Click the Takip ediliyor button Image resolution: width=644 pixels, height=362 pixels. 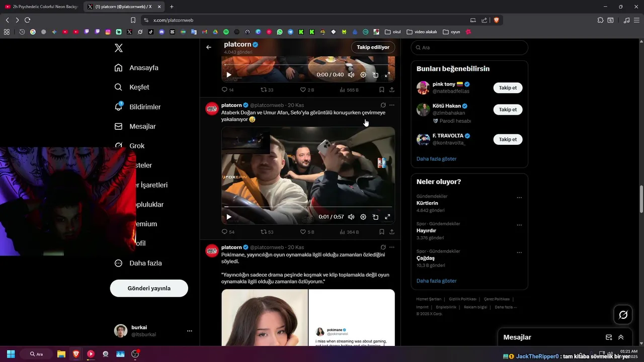click(373, 47)
